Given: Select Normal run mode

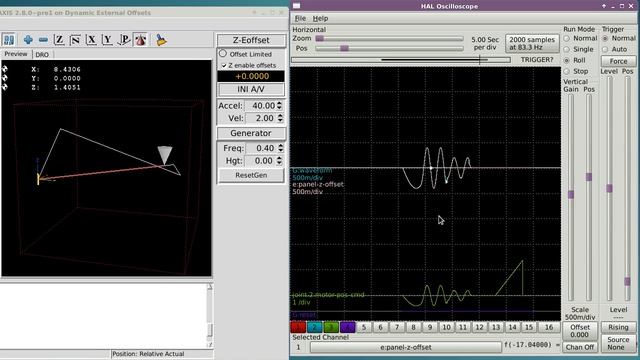Looking at the screenshot, I should 567,38.
